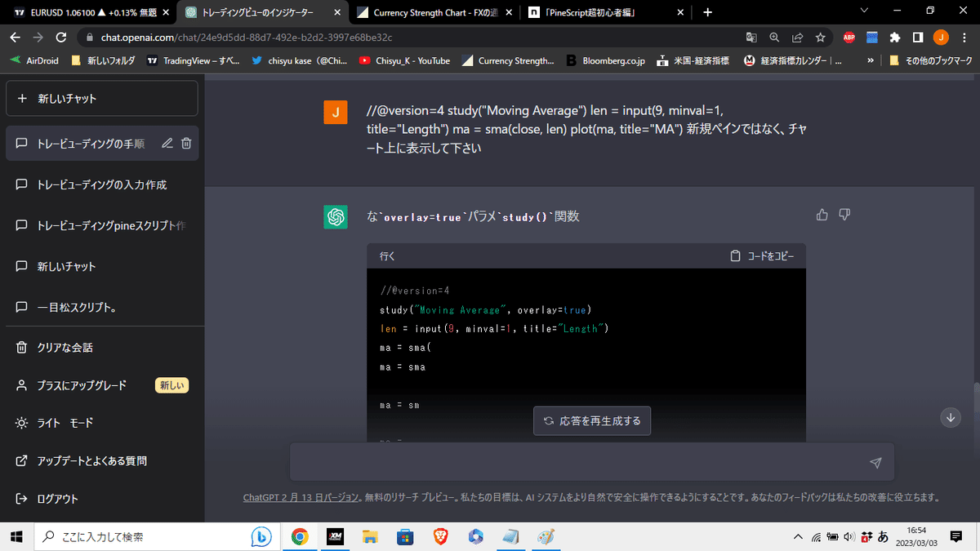The image size is (980, 551).
Task: Regenerate response with 応答を再生成する
Action: coord(592,421)
